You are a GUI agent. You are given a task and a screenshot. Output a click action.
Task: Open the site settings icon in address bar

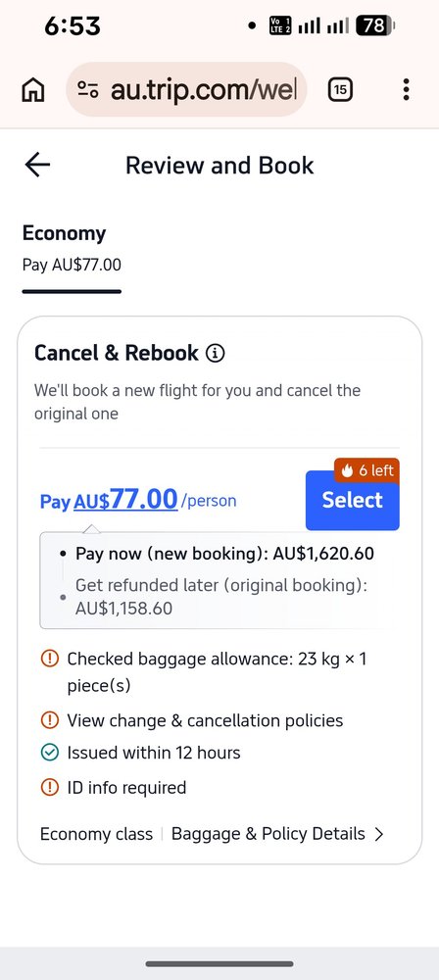pyautogui.click(x=88, y=90)
